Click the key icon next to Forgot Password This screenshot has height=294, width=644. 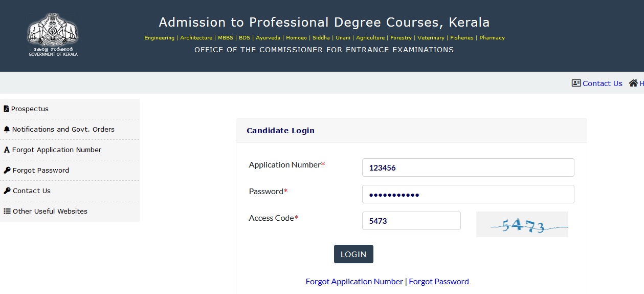(x=7, y=171)
